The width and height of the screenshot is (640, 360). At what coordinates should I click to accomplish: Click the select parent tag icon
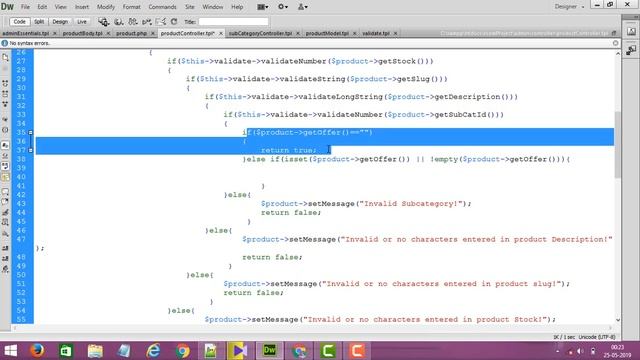(x=5, y=120)
